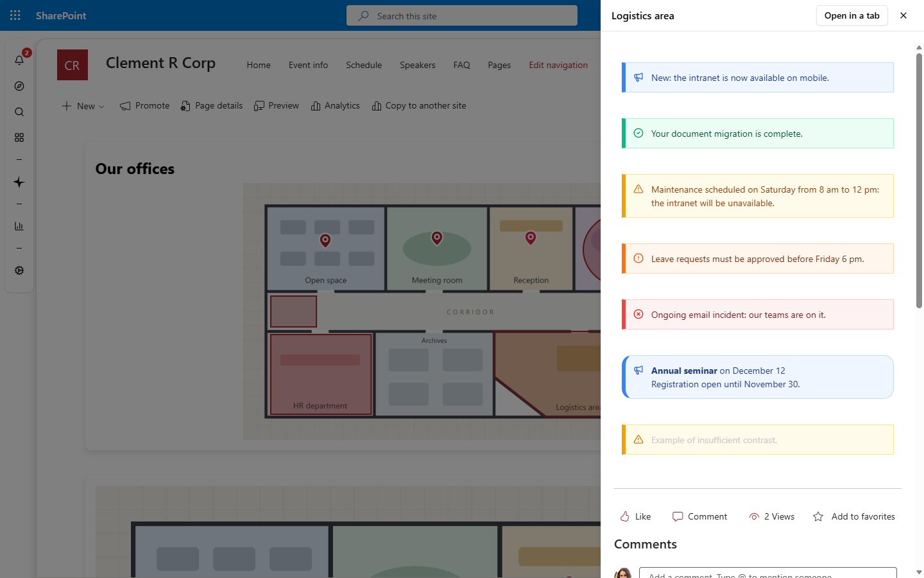This screenshot has width=924, height=578.
Task: Open Page details from the toolbar
Action: pos(212,106)
